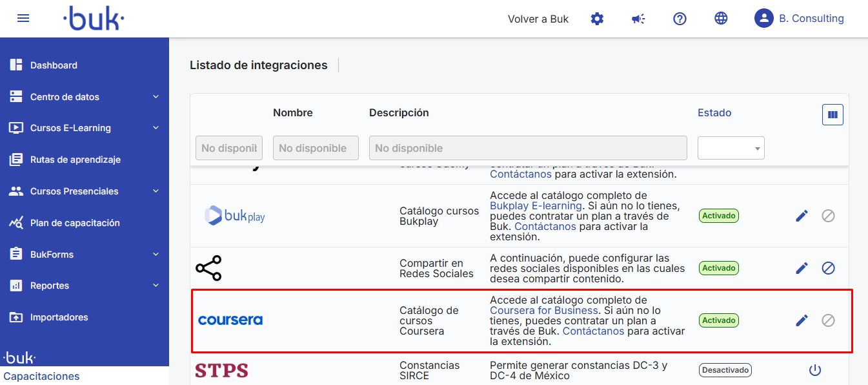868x385 pixels.
Task: Open the Estado filter dropdown
Action: (x=731, y=148)
